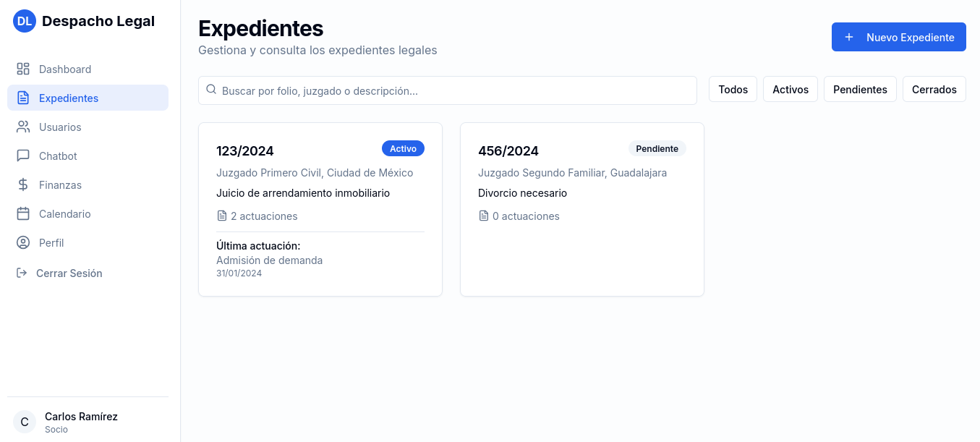Click the Expedientes page heading
Screen dimensions: 980x442
[260, 28]
